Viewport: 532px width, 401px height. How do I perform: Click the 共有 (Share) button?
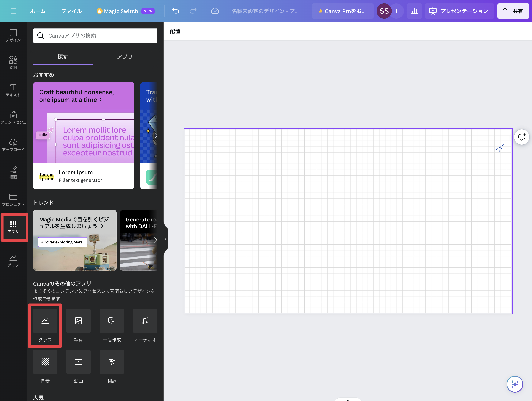[513, 11]
